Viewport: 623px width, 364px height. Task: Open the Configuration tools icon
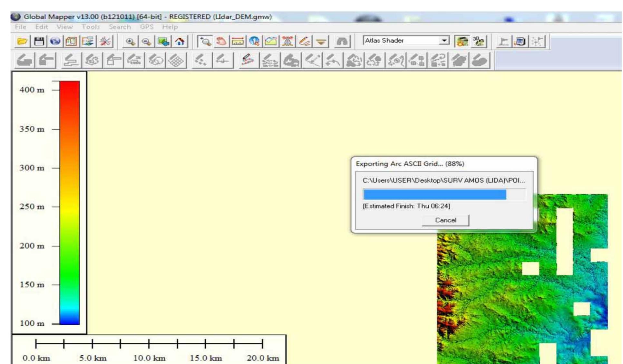point(105,42)
